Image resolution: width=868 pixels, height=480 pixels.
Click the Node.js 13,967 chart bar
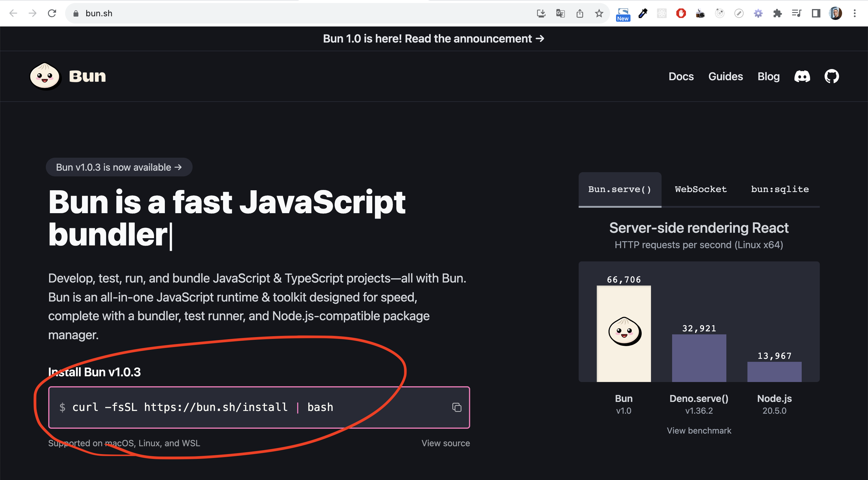tap(774, 372)
